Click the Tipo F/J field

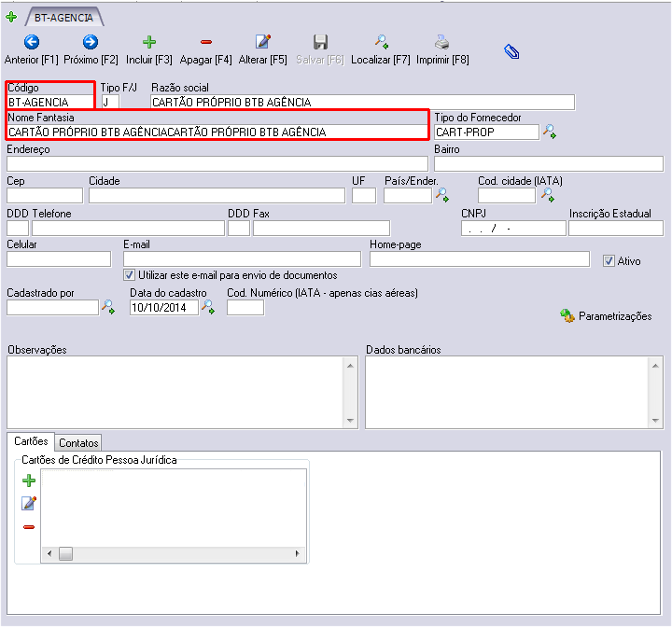pos(110,102)
